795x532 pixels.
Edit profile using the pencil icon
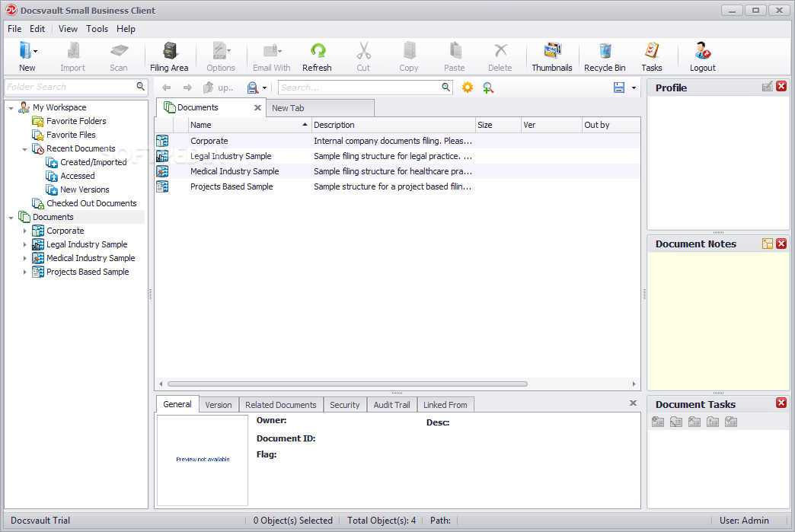tap(768, 86)
